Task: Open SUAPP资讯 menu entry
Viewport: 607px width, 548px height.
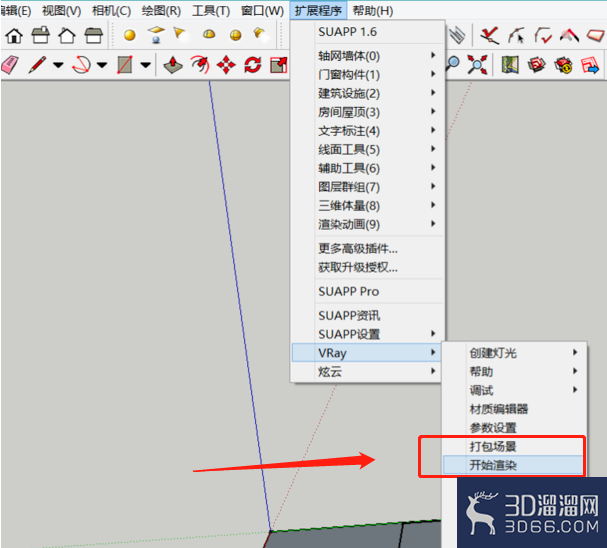Action: click(x=367, y=315)
